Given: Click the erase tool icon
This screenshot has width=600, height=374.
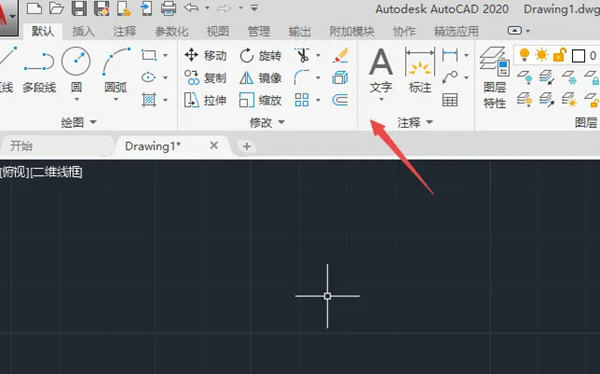Looking at the screenshot, I should [x=341, y=55].
